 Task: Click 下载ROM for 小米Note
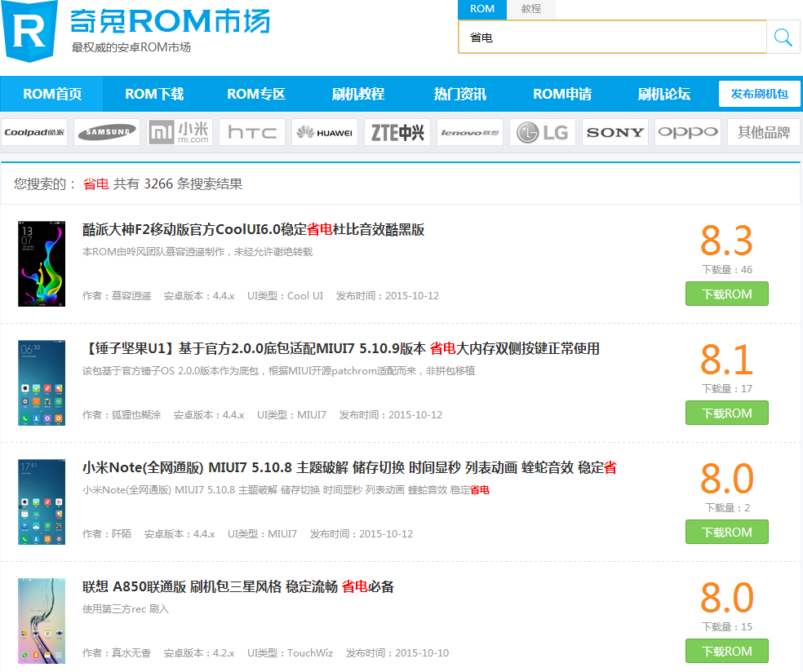[x=726, y=532]
